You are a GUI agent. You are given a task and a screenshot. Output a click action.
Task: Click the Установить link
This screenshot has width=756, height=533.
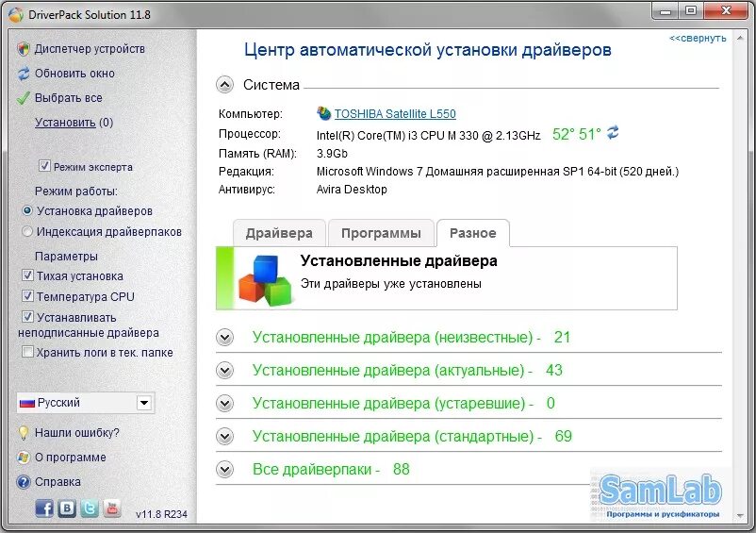65,123
